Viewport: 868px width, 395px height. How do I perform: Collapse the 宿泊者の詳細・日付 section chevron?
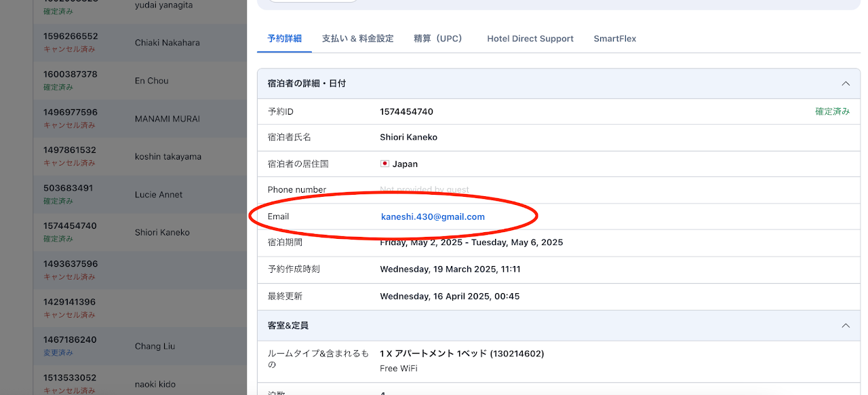[x=845, y=83]
